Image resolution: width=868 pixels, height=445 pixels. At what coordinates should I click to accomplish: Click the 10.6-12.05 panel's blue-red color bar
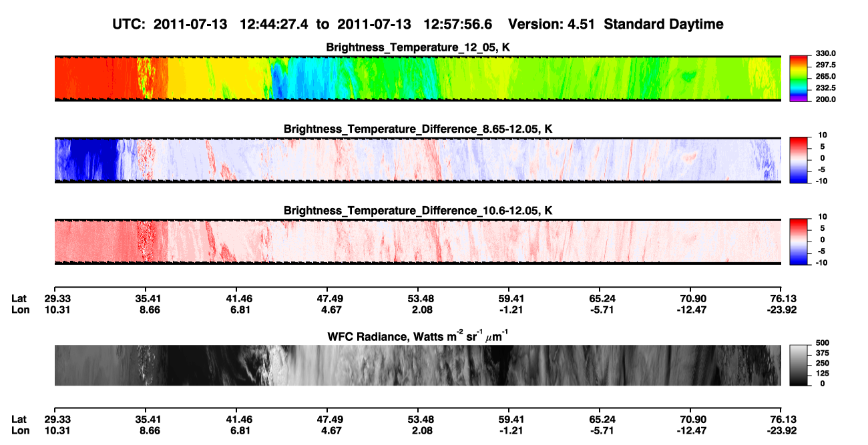(798, 242)
